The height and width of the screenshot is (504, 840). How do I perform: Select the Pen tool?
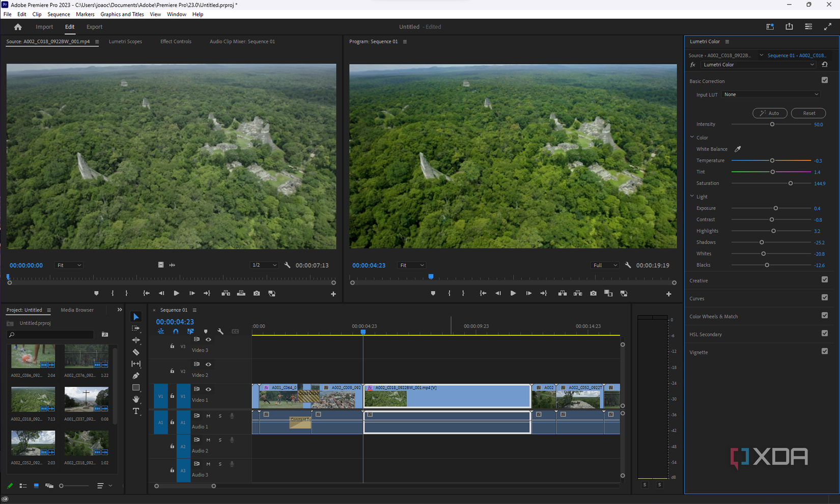coord(136,376)
